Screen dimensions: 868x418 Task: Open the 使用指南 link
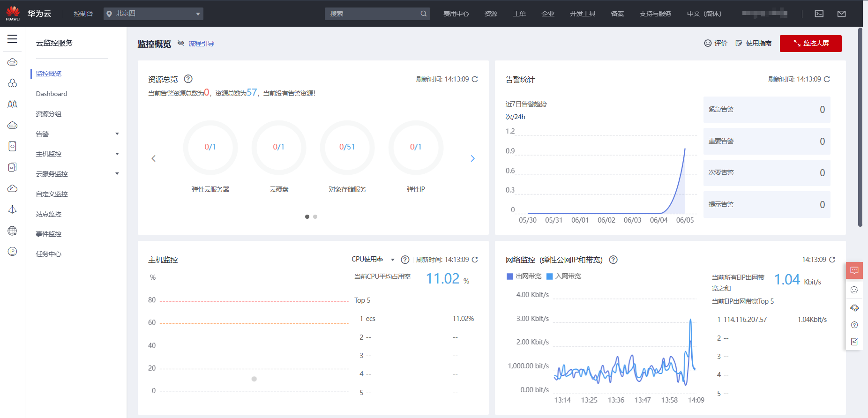tap(754, 43)
